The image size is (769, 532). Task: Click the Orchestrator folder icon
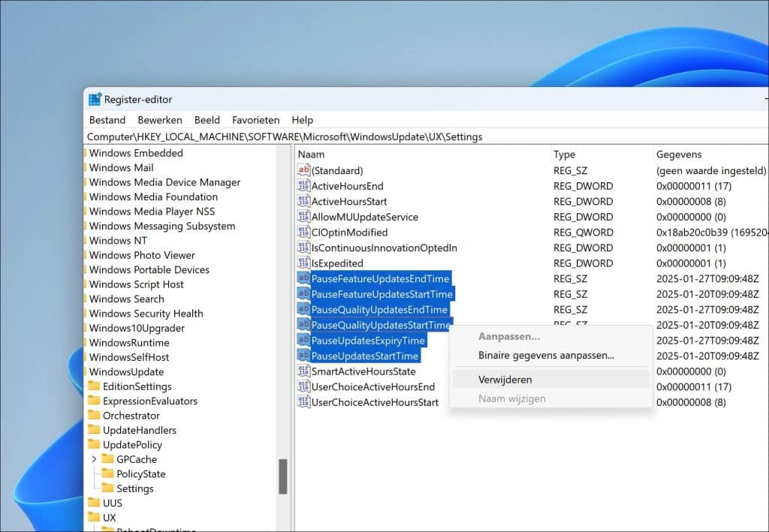tap(94, 416)
